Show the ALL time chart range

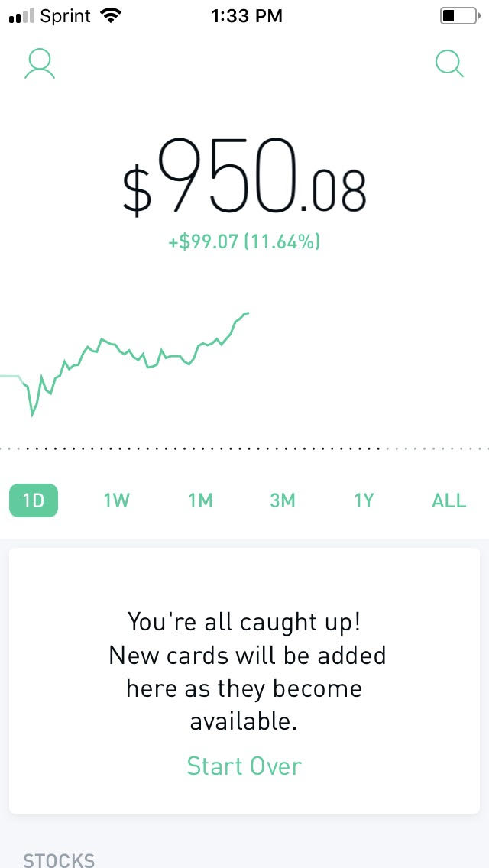click(x=449, y=500)
